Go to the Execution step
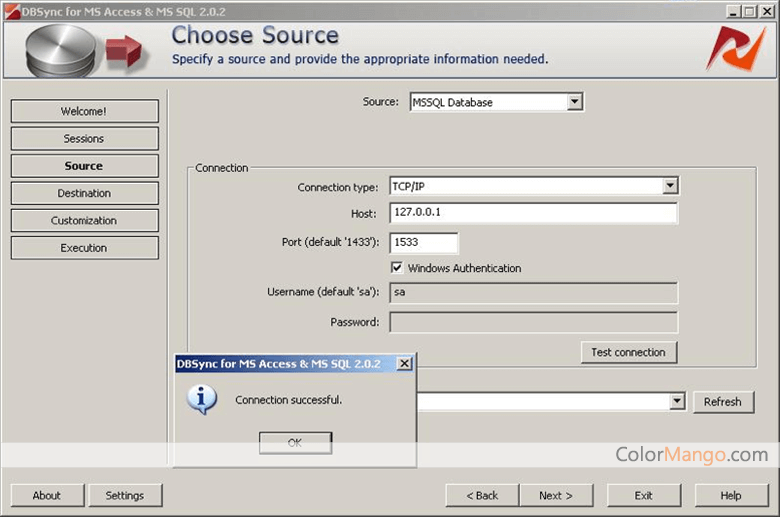The width and height of the screenshot is (780, 517). coord(85,248)
